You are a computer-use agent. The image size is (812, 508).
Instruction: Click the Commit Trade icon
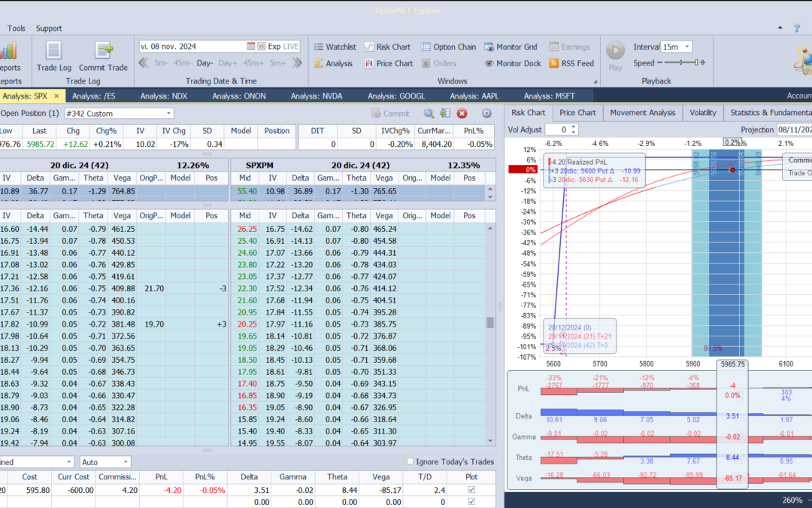[x=103, y=56]
